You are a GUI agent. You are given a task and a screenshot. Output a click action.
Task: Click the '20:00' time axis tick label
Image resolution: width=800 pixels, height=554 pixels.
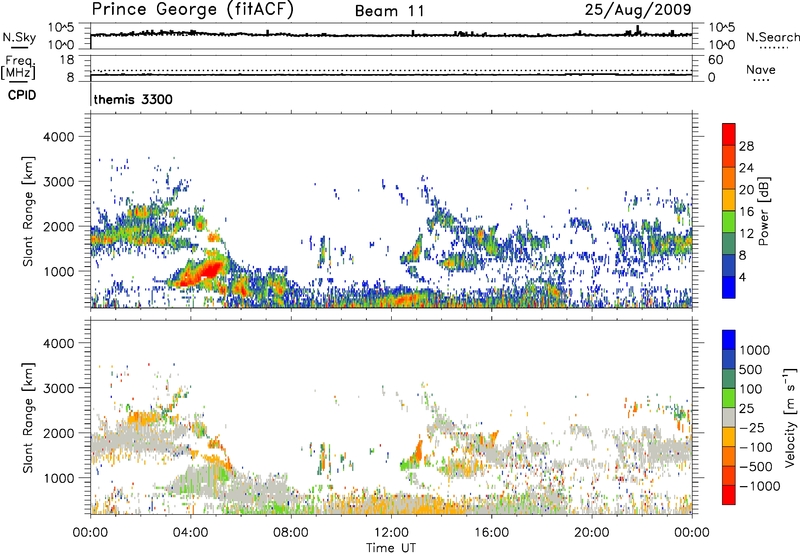[x=591, y=533]
